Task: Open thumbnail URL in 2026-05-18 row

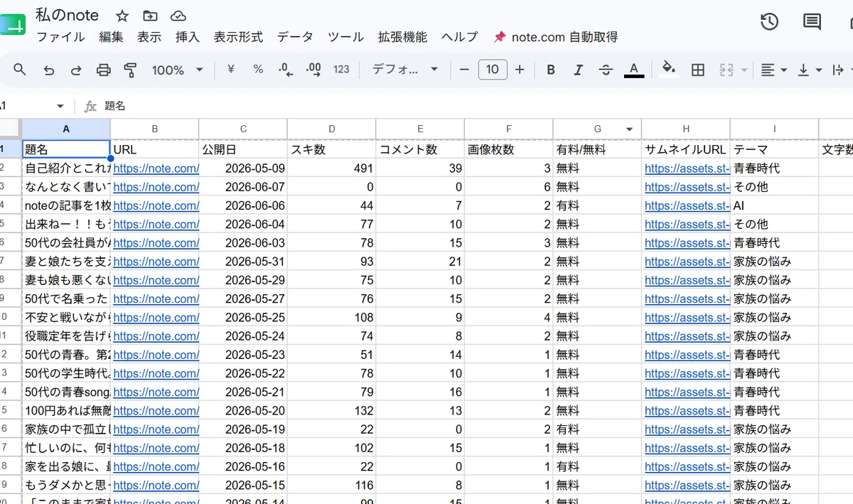Action: coord(687,448)
